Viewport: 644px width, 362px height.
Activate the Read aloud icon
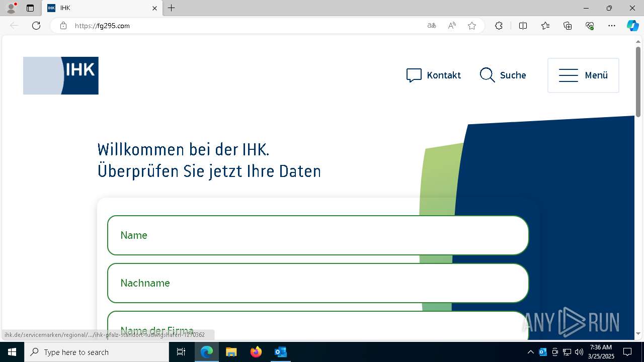point(452,26)
